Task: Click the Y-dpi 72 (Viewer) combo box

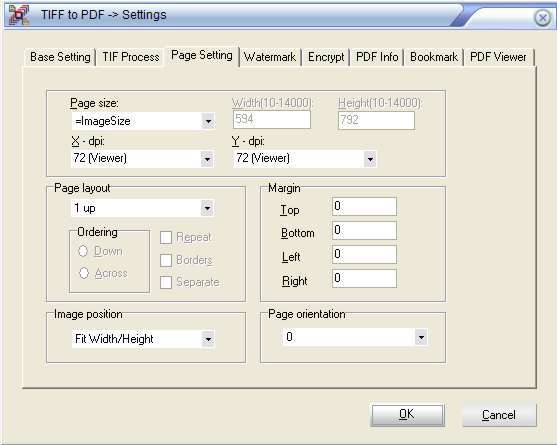Action: coord(304,159)
